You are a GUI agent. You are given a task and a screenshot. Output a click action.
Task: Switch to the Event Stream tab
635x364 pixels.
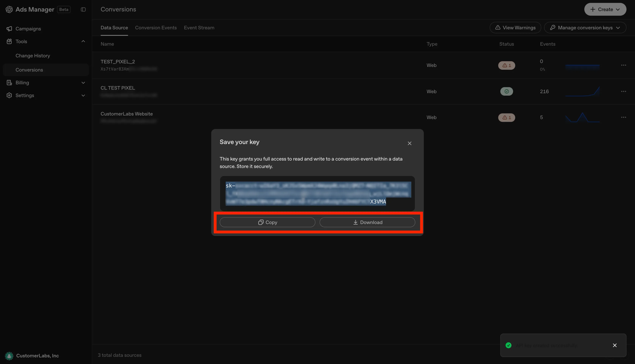click(x=199, y=28)
